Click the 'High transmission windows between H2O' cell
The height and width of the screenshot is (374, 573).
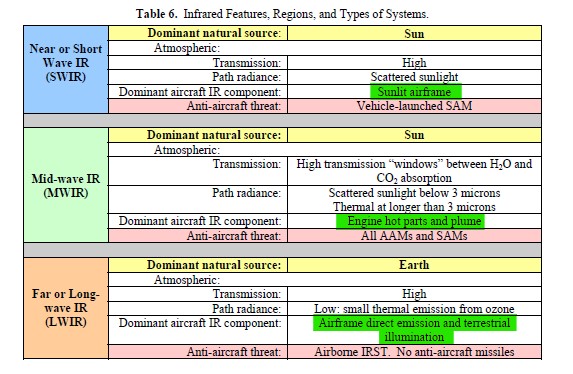pos(414,171)
